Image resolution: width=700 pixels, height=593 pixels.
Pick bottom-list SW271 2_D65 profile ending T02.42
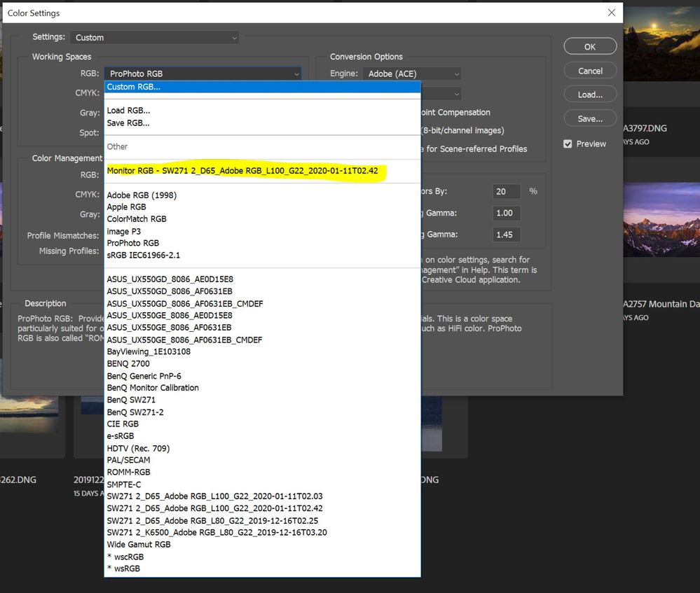pos(263,508)
